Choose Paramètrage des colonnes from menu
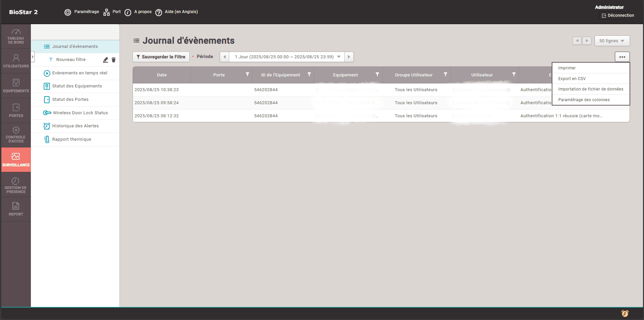 pyautogui.click(x=584, y=100)
